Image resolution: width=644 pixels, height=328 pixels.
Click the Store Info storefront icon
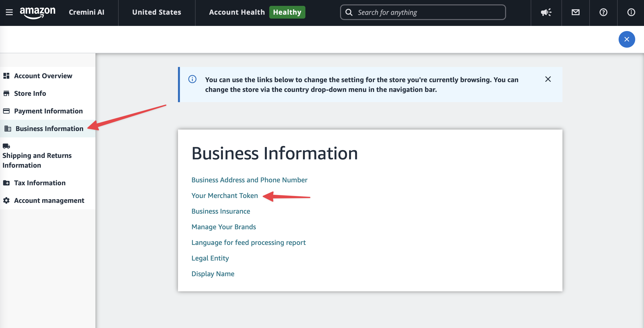pos(6,93)
